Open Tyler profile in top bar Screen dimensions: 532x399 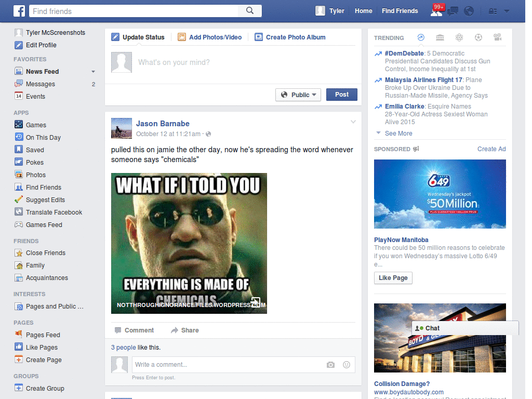pos(330,11)
